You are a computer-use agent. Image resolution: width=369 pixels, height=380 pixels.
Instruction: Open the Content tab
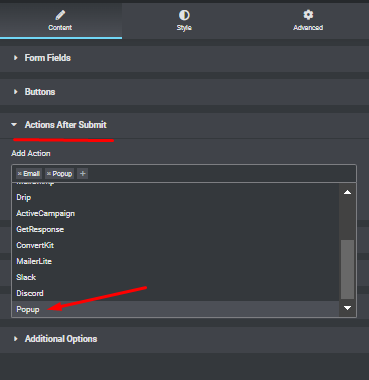[61, 21]
